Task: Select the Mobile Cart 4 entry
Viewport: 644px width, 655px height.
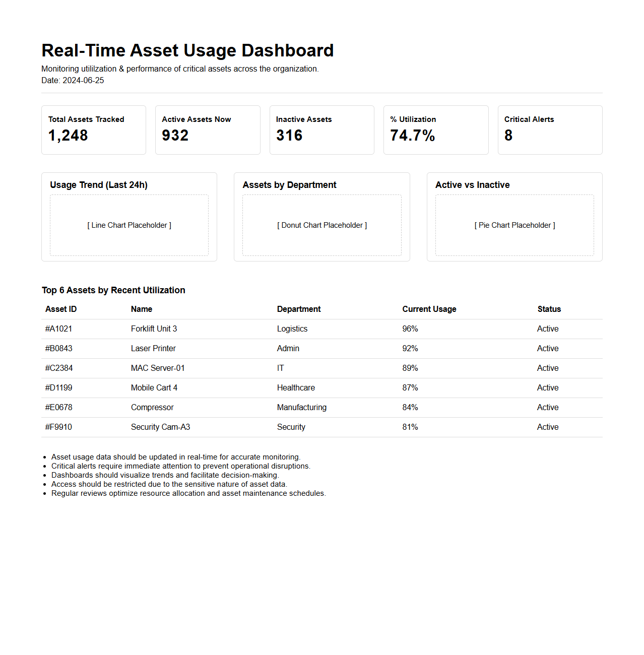Action: [154, 388]
